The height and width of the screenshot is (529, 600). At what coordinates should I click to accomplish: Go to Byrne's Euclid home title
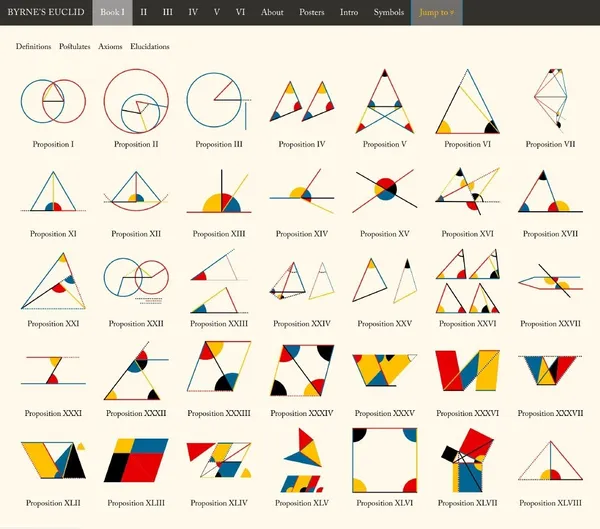46,12
